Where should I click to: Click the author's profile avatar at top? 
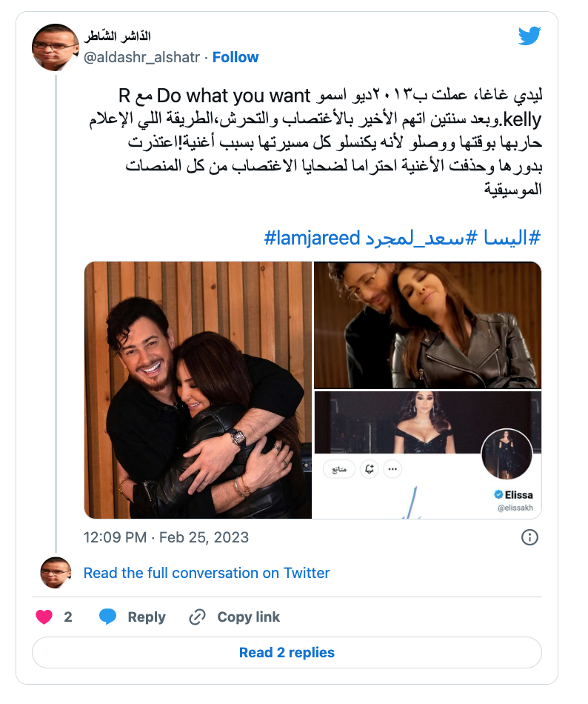pos(55,47)
